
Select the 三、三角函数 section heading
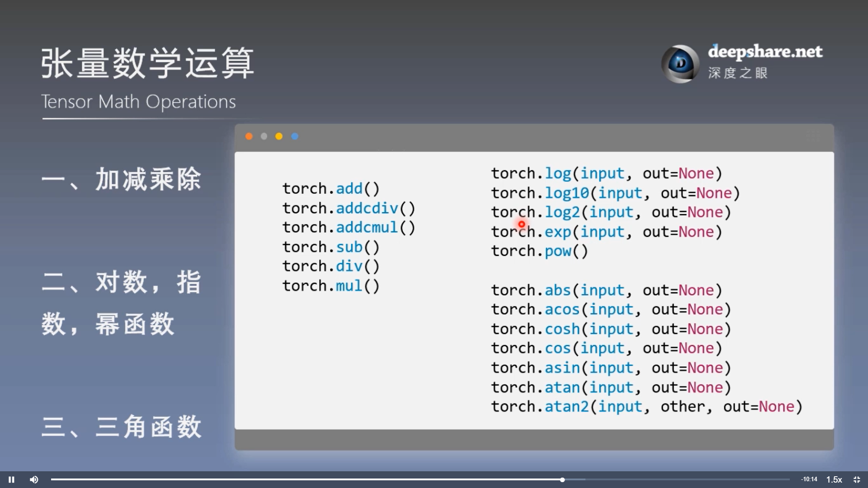pos(121,427)
